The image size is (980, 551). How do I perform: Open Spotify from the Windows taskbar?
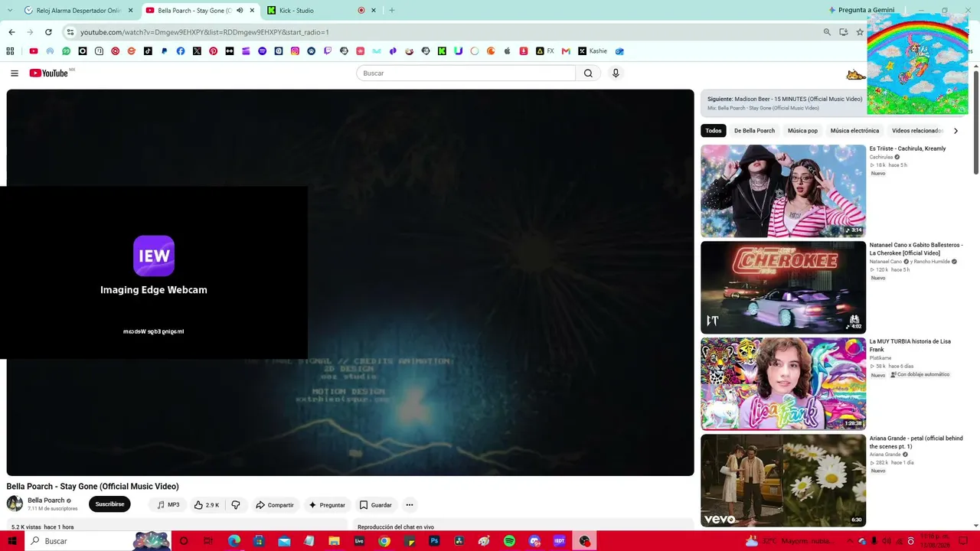click(x=509, y=541)
